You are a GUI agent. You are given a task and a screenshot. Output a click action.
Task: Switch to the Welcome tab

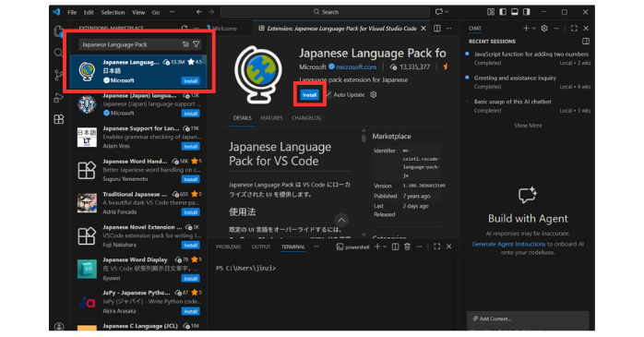tap(224, 29)
